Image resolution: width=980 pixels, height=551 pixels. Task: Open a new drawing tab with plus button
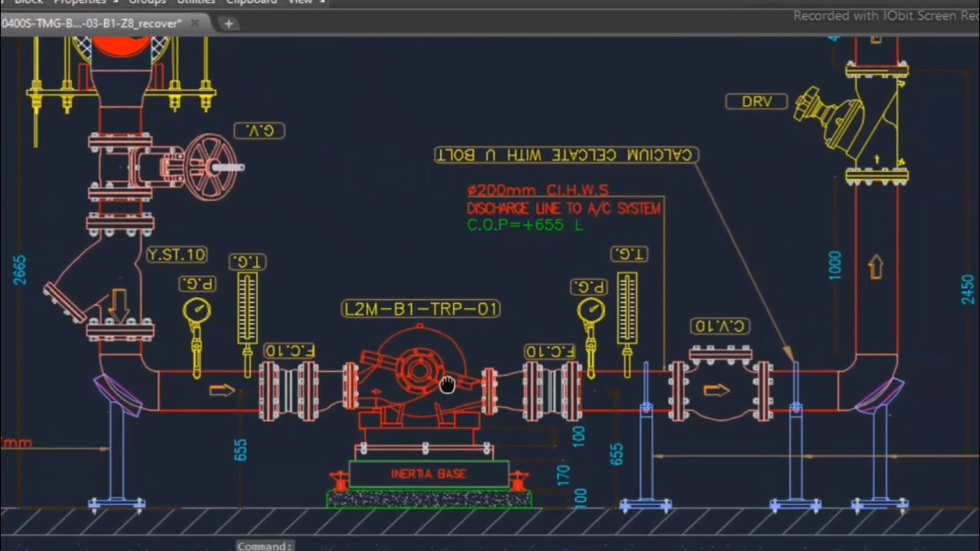pos(228,24)
